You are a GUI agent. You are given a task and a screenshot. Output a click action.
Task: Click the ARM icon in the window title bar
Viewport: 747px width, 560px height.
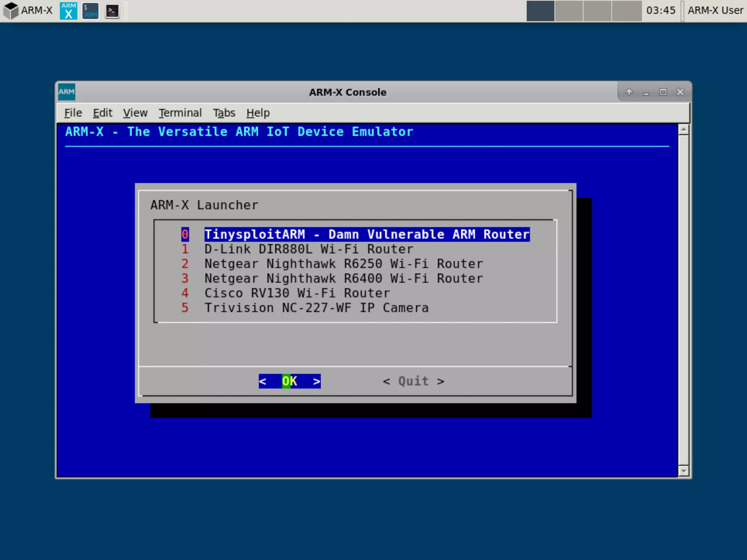coord(66,92)
